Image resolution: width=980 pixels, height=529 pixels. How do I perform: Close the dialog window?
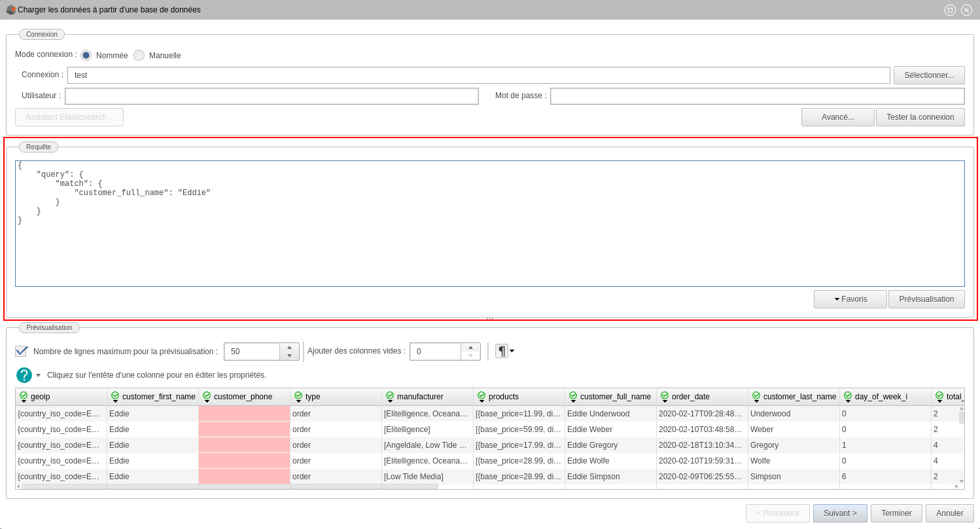tap(966, 10)
